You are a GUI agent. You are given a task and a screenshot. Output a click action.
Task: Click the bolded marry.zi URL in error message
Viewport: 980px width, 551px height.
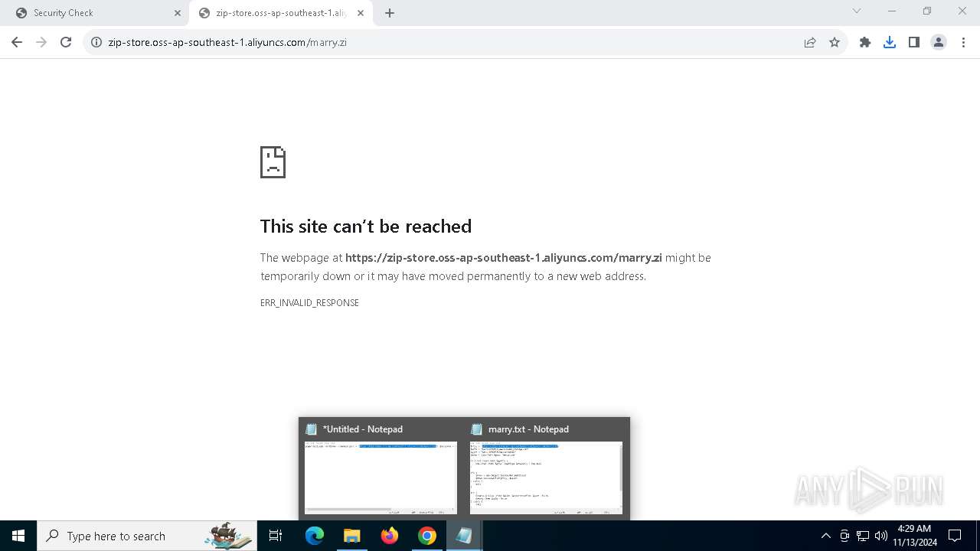(x=503, y=258)
